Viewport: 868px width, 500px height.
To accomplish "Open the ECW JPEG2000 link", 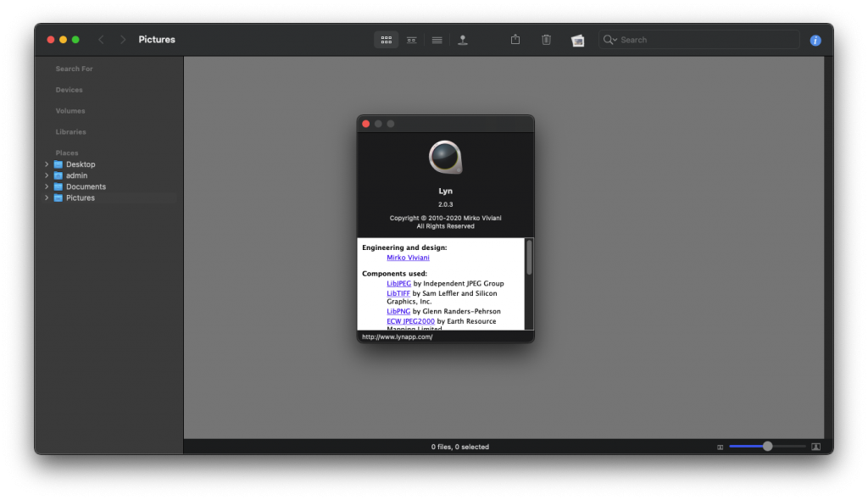I will point(410,321).
